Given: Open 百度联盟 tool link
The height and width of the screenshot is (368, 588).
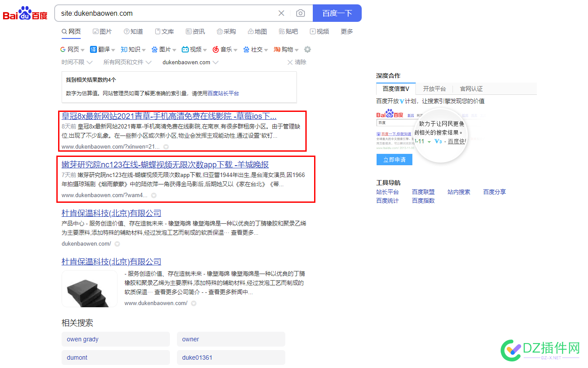Looking at the screenshot, I should pos(423,192).
